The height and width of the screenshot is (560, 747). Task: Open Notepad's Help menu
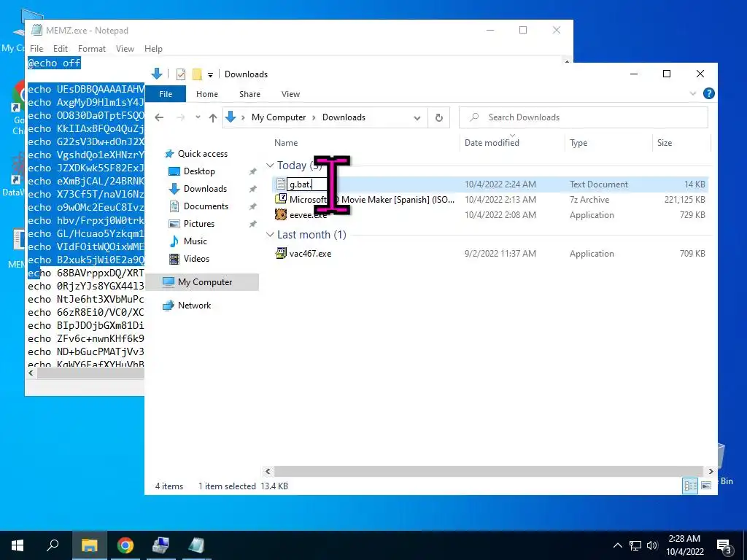[x=153, y=49]
